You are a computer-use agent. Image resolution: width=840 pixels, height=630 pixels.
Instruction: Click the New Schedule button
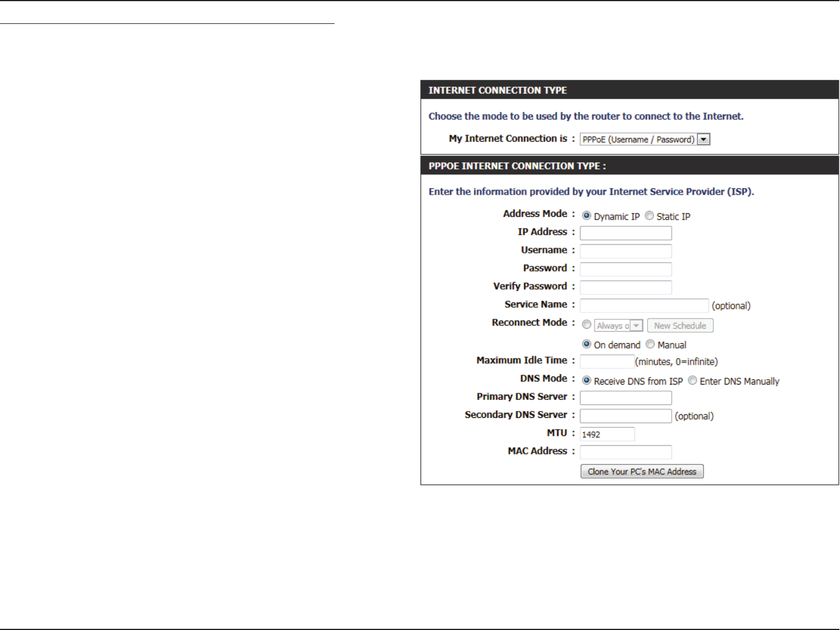point(680,326)
